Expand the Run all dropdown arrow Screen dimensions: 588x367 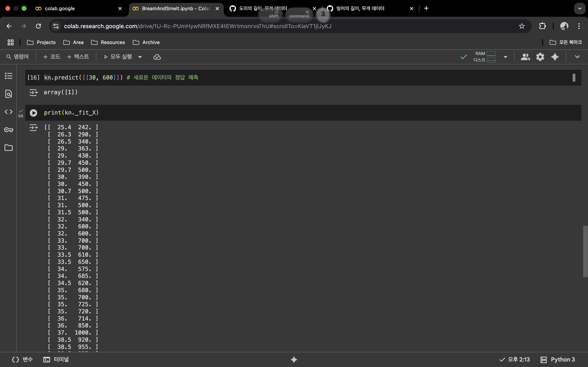point(140,57)
